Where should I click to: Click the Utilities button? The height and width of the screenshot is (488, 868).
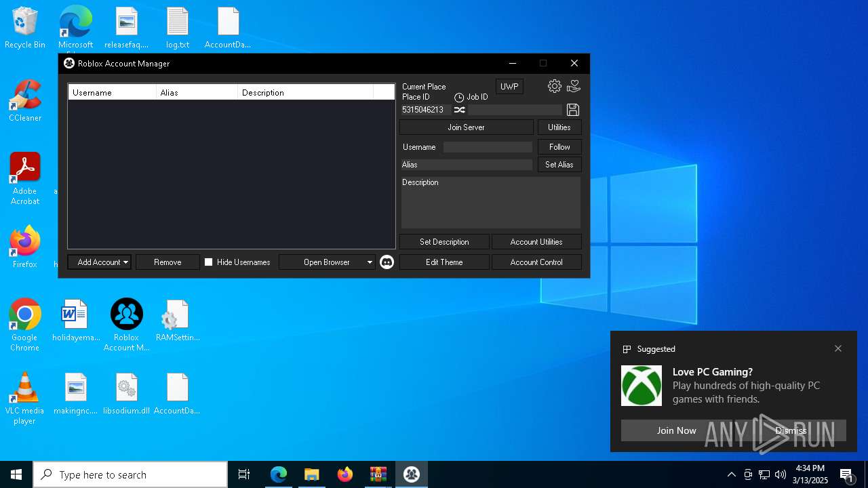(x=559, y=127)
